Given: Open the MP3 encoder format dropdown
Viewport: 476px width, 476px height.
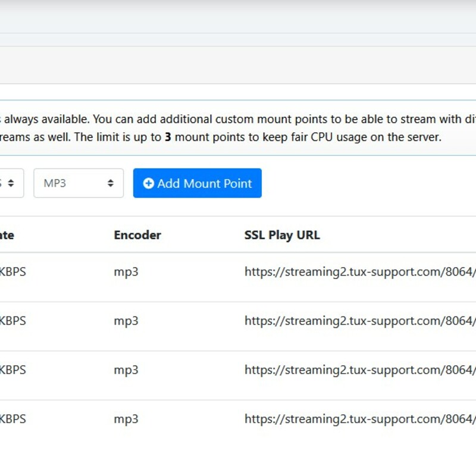Looking at the screenshot, I should click(78, 183).
